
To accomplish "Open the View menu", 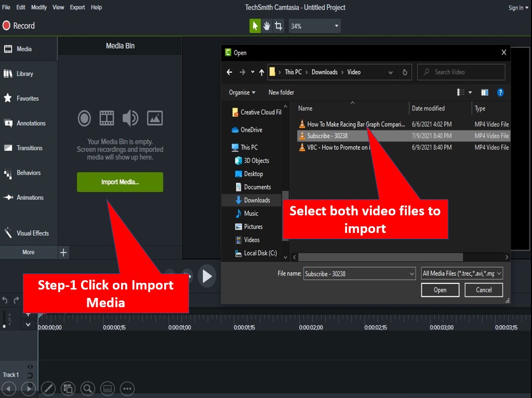I will coord(58,7).
